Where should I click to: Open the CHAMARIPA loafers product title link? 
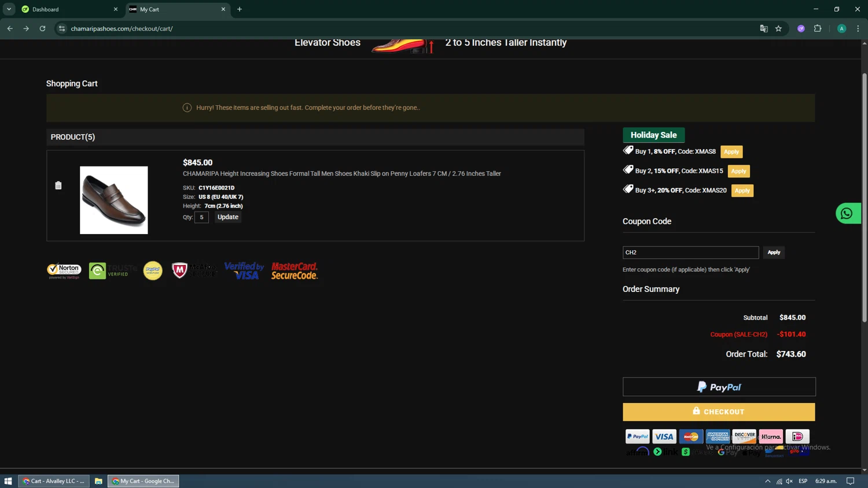[x=342, y=173]
